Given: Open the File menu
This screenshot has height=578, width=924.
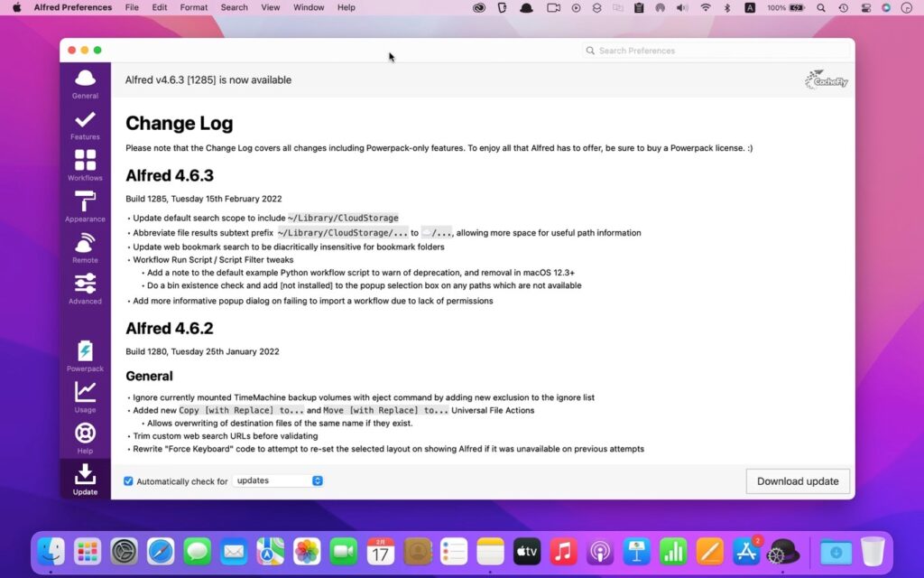Looking at the screenshot, I should point(132,7).
